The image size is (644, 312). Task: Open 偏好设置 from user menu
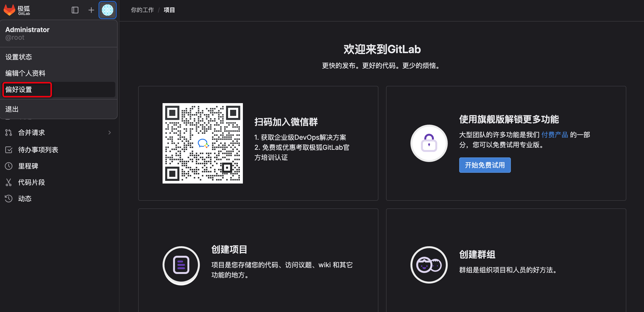[19, 89]
